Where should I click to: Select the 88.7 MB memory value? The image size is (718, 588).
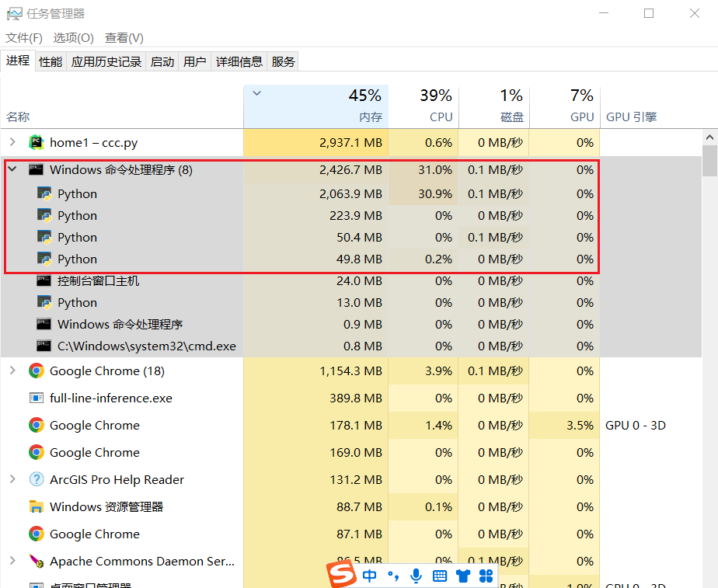359,507
